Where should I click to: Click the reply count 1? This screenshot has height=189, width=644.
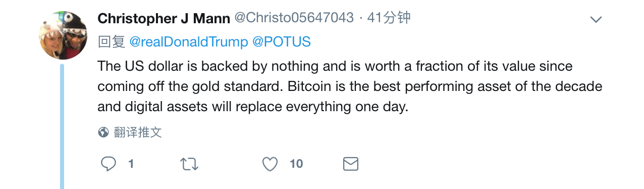(131, 164)
